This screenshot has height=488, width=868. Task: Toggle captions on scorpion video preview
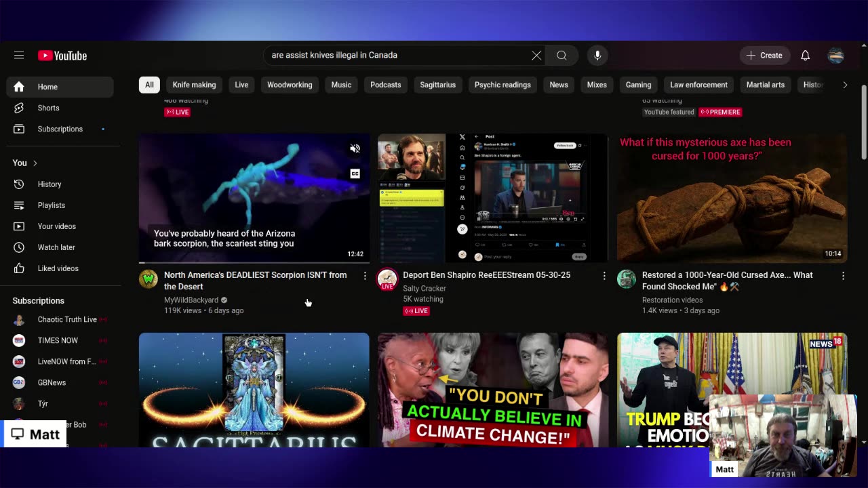(355, 174)
